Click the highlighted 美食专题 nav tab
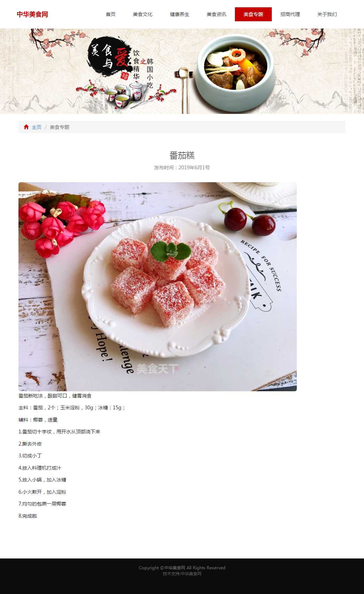 253,14
